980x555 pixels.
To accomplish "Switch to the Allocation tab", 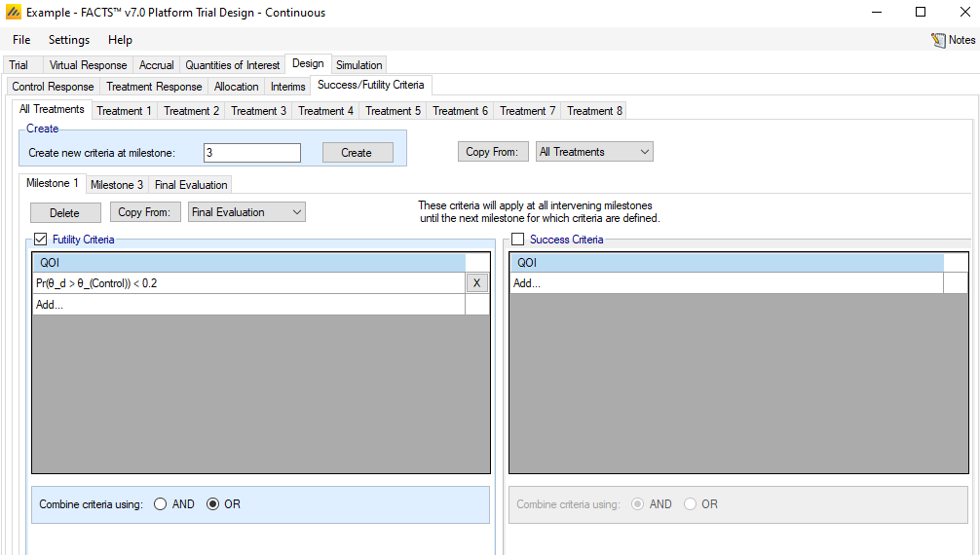I will 237,87.
